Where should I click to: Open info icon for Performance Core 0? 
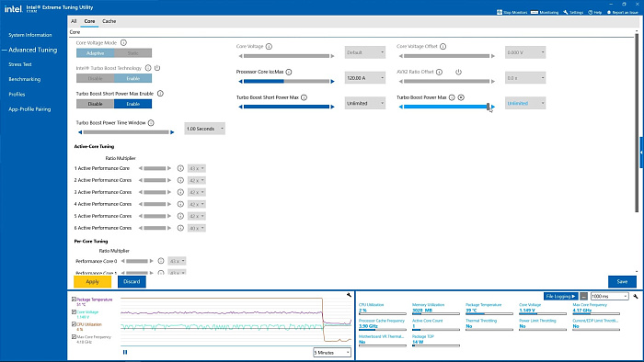tap(161, 261)
